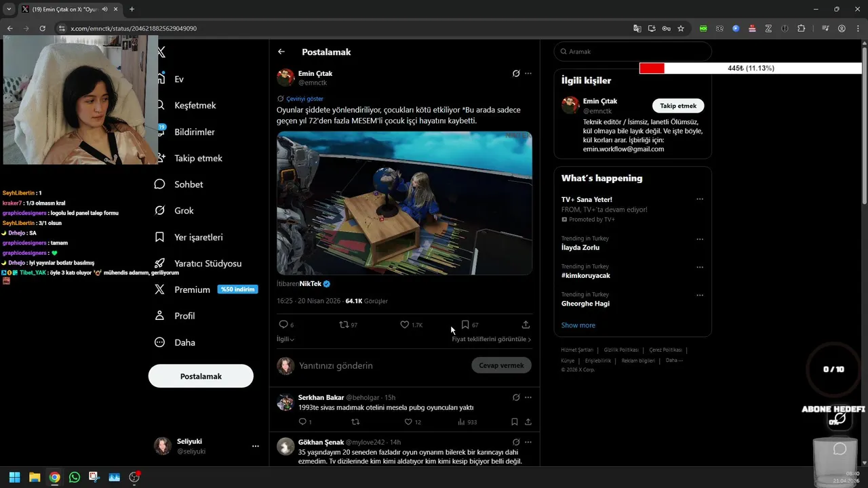Open options for İlayda Zorlu trend

[700, 239]
